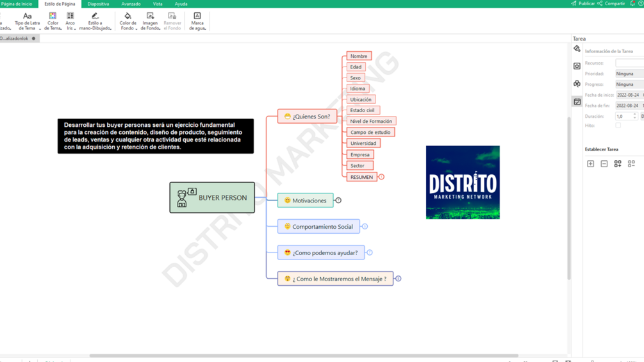Image resolution: width=644 pixels, height=362 pixels.
Task: Click the add task plus icon
Action: (x=591, y=164)
